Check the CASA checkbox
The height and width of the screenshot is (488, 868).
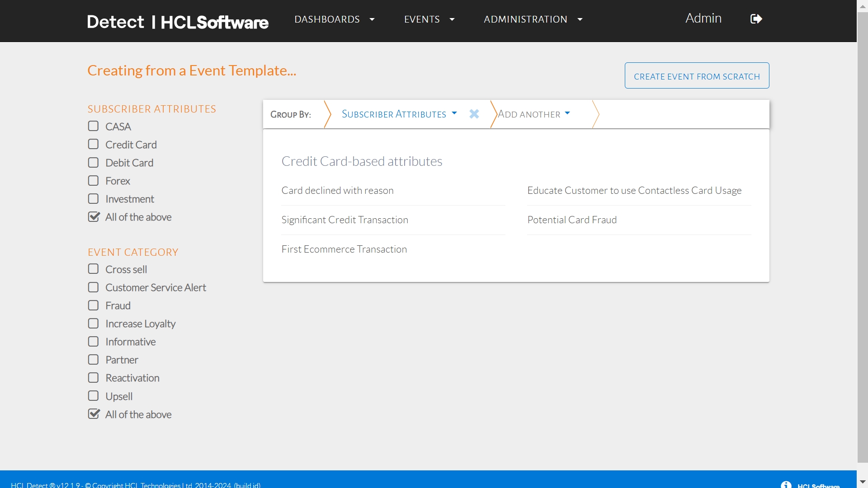click(93, 127)
